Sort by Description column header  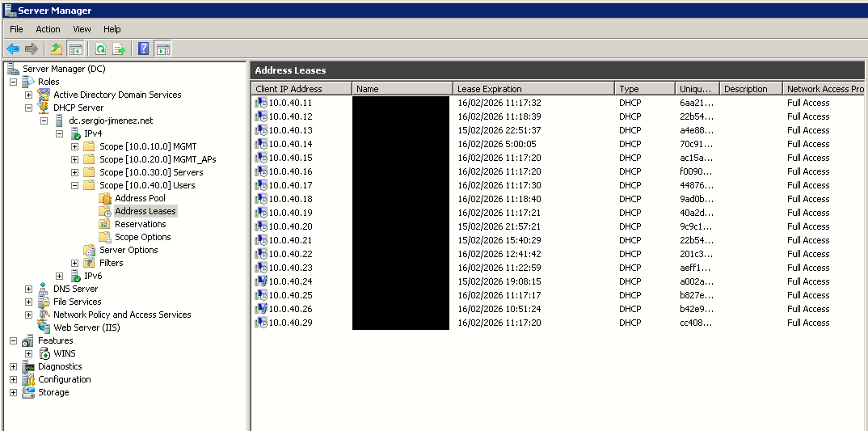(x=751, y=89)
